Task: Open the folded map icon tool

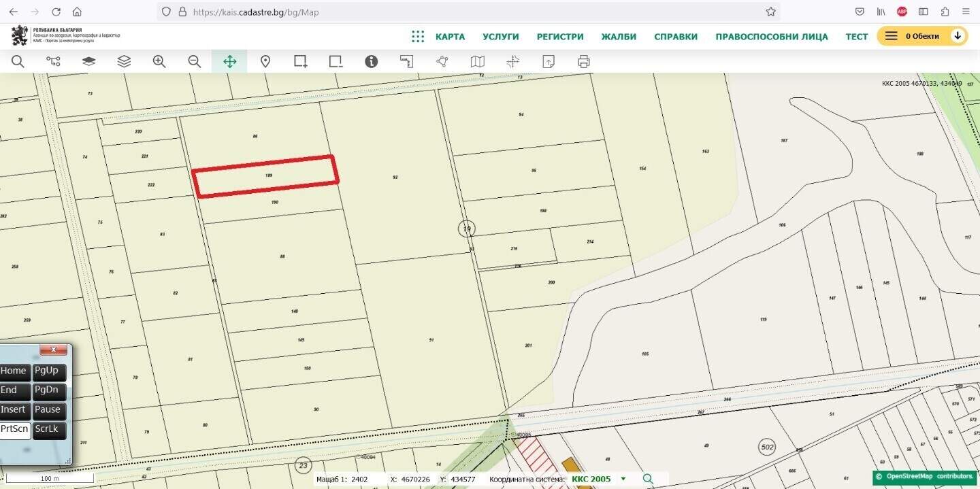Action: 478,61
